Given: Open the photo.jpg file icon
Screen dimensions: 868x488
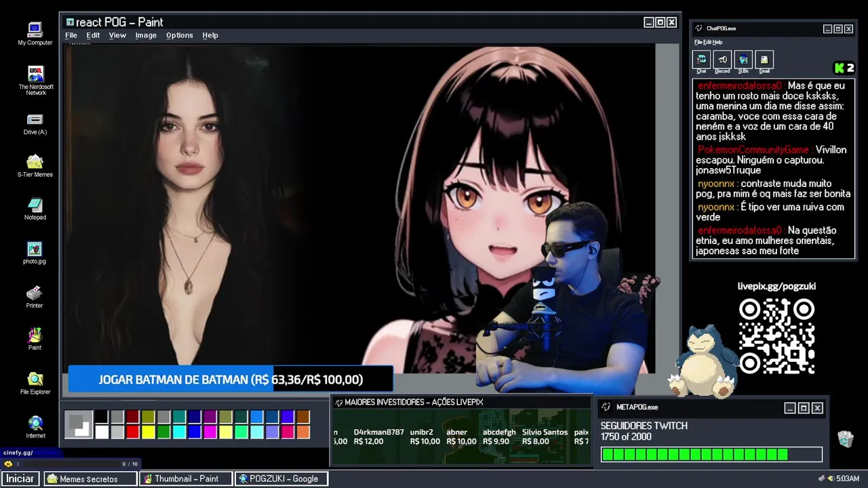Looking at the screenshot, I should 35,249.
